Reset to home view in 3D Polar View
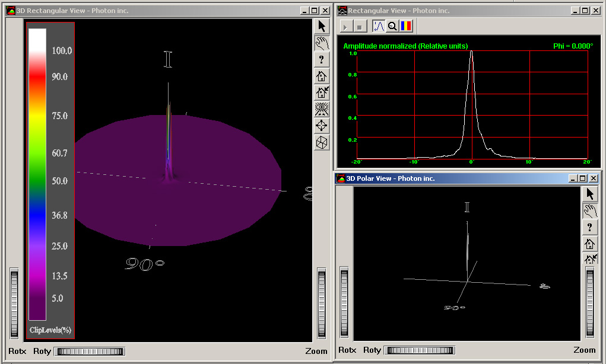Screen dimensions: 606x364 pyautogui.click(x=590, y=244)
